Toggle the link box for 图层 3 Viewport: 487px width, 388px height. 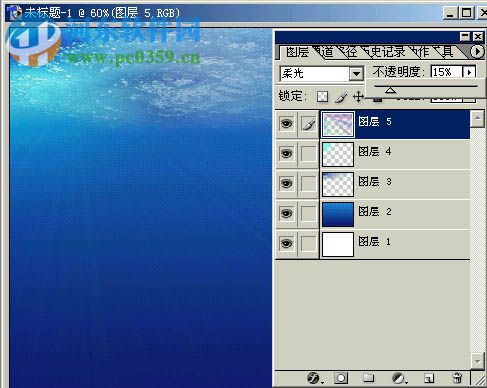pyautogui.click(x=308, y=183)
